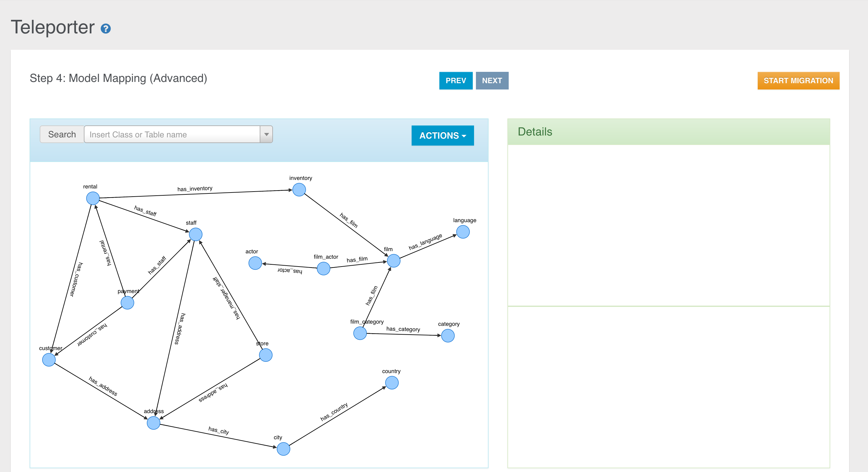This screenshot has width=868, height=472.
Task: Select the payment node circle
Action: (x=127, y=303)
